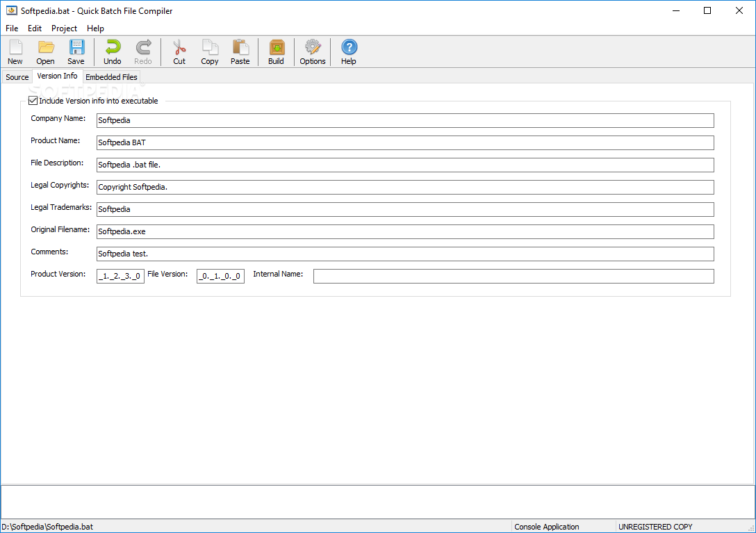Switch to the Source tab

click(x=17, y=77)
